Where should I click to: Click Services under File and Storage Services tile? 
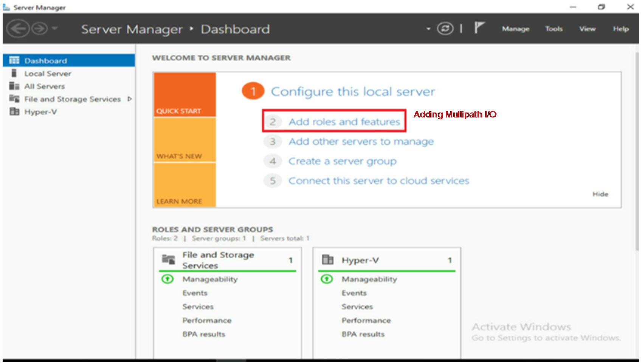198,307
